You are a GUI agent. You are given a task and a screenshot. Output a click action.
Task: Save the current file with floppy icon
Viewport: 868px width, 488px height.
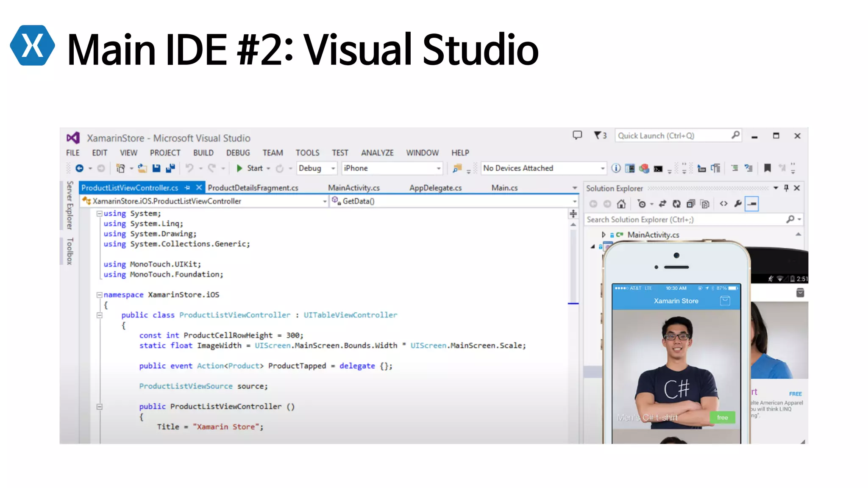tap(156, 168)
